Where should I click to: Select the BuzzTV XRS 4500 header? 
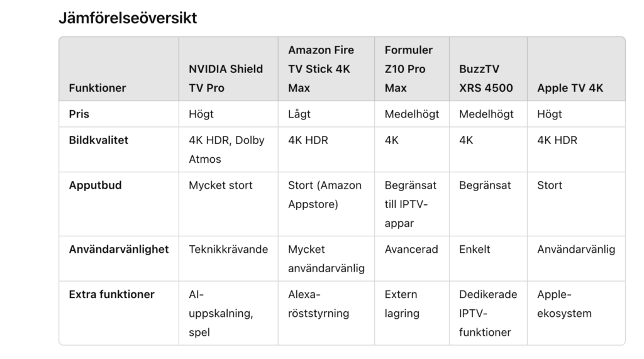[486, 79]
